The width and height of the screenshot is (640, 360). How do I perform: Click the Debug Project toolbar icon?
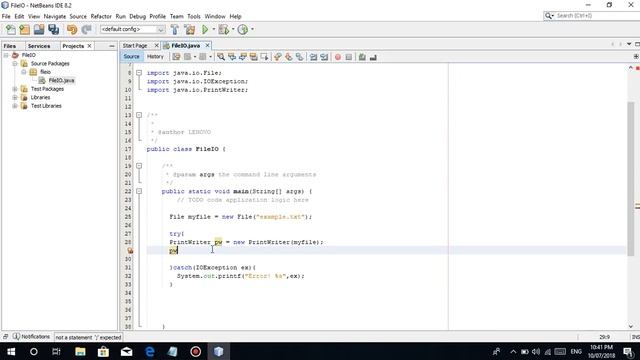224,29
